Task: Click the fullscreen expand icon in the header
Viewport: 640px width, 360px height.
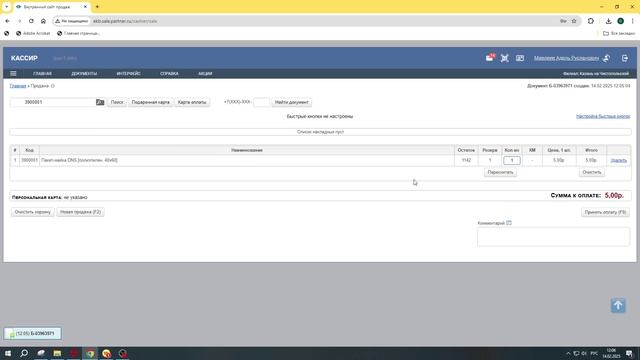Action: [504, 58]
